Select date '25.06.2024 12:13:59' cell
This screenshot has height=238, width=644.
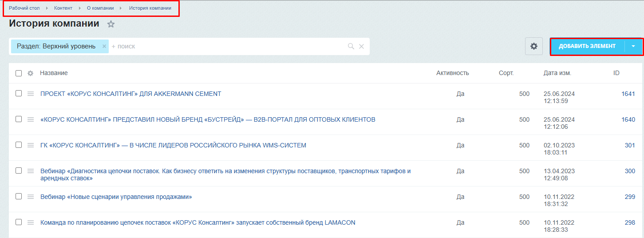[x=559, y=97]
